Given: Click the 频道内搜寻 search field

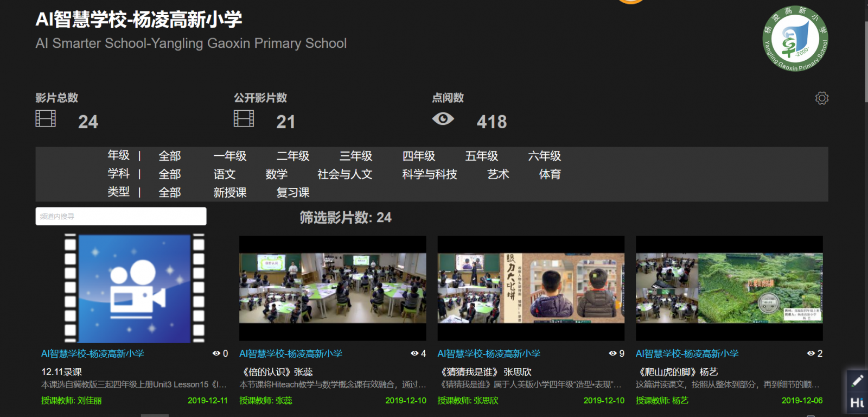Looking at the screenshot, I should [x=120, y=216].
